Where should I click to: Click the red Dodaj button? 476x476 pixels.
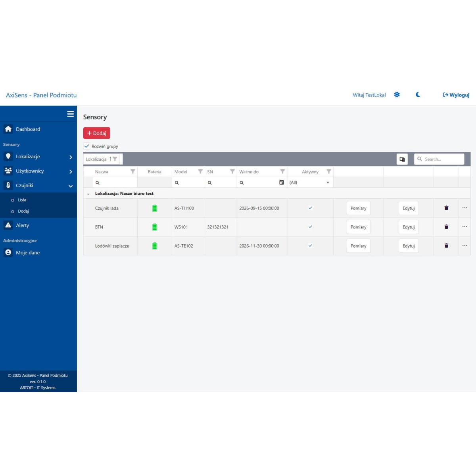97,133
